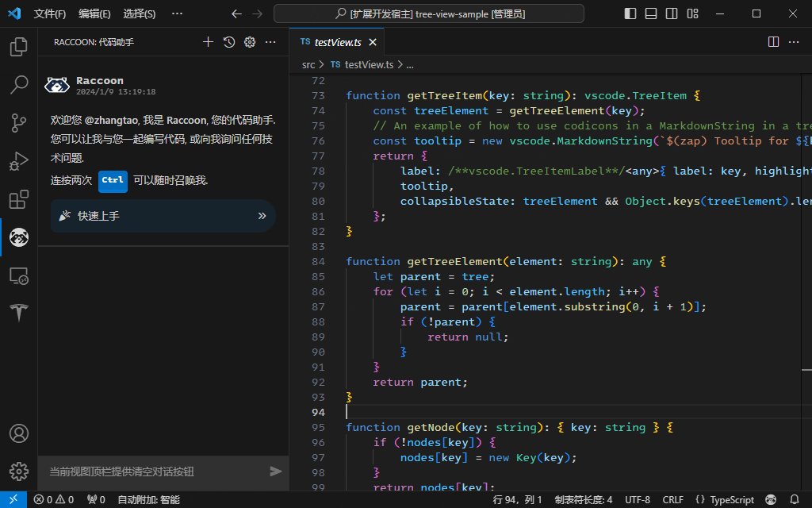Click the send message button
Viewport: 812px width, 508px height.
tap(275, 471)
